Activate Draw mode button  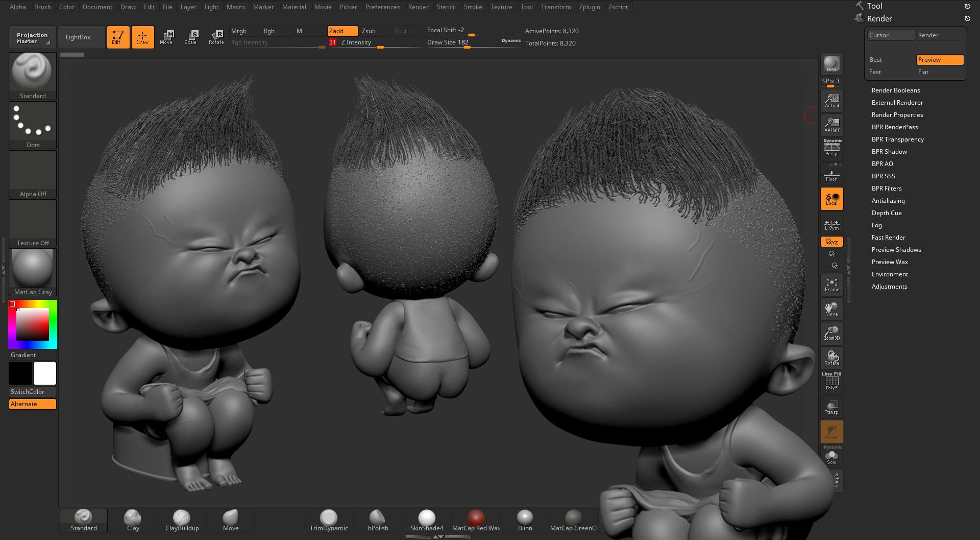(x=142, y=37)
